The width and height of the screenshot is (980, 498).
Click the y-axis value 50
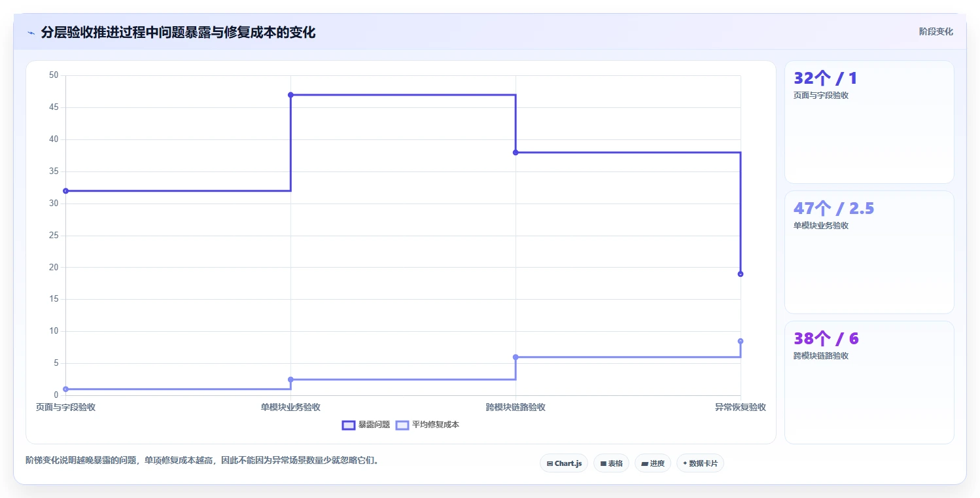pos(54,75)
